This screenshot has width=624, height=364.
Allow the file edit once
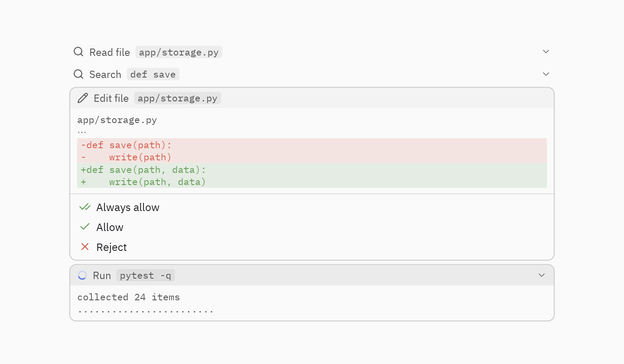[312, 227]
